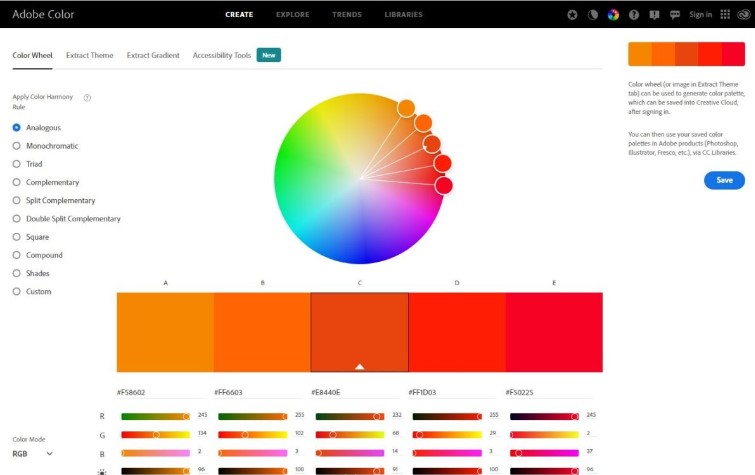Click the star icon in the top bar

[572, 15]
